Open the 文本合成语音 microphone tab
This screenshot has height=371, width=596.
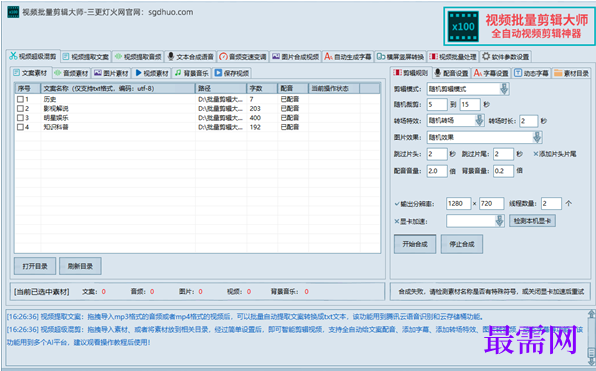[191, 57]
